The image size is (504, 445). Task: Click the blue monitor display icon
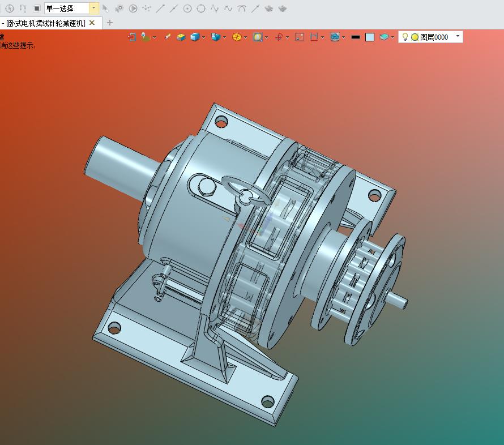pyautogui.click(x=335, y=37)
